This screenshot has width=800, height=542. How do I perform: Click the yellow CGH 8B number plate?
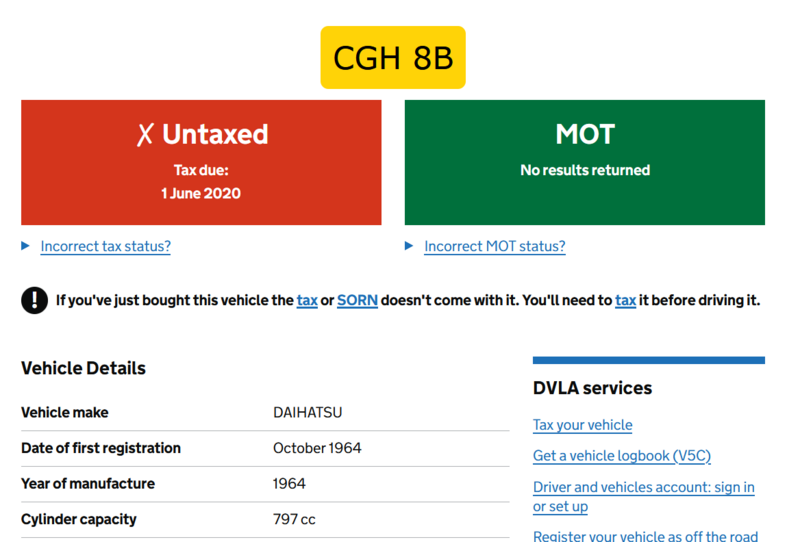393,58
